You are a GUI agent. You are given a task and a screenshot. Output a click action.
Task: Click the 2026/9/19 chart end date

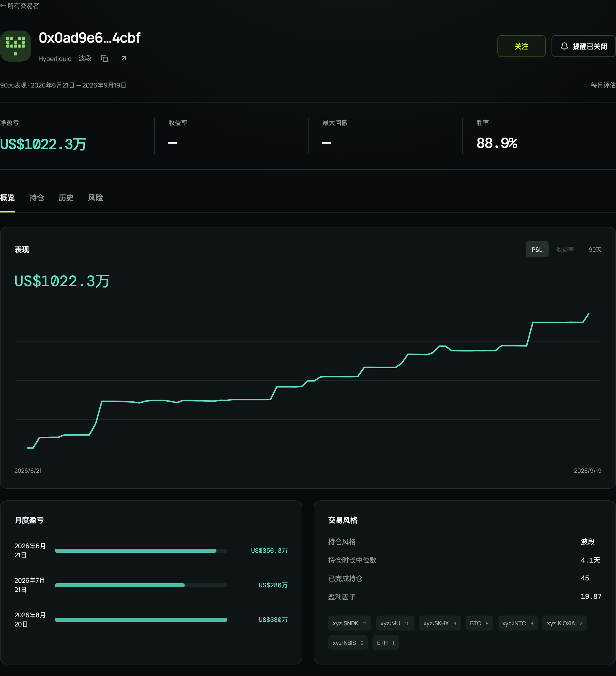point(588,470)
